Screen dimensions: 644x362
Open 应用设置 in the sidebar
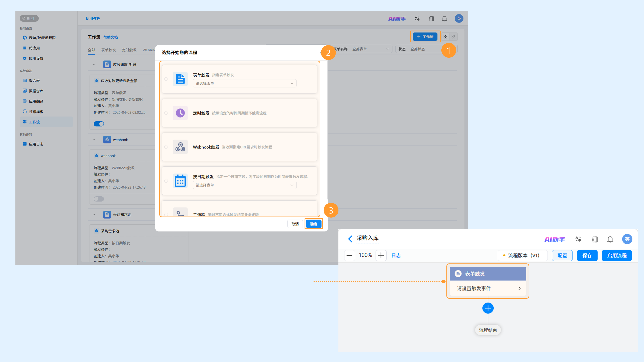46,58
